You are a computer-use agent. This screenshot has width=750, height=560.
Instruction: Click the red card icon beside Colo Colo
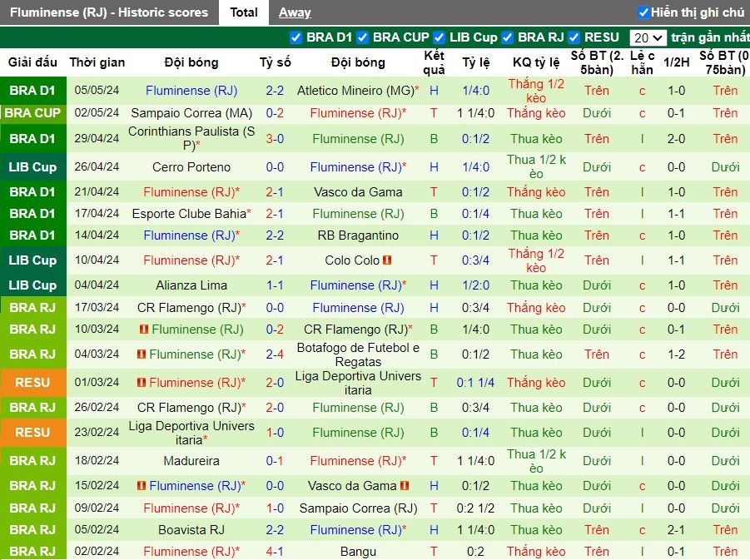click(387, 260)
